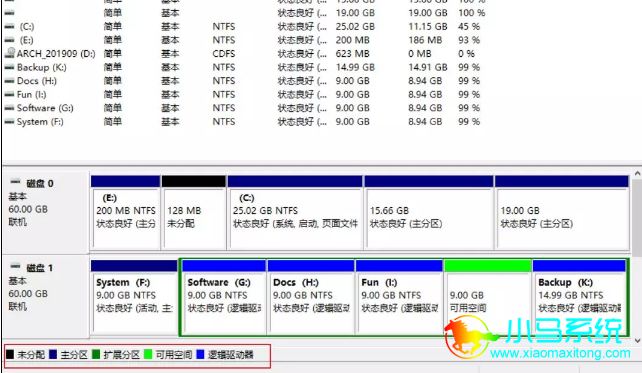Click the 磁盘 1 disk label
This screenshot has width=642, height=373.
click(40, 268)
